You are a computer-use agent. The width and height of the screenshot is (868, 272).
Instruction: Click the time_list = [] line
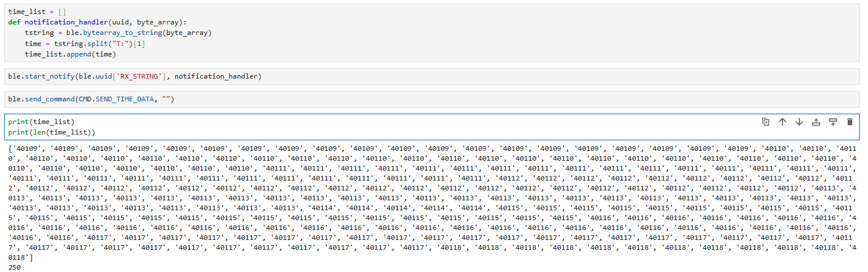[33, 11]
